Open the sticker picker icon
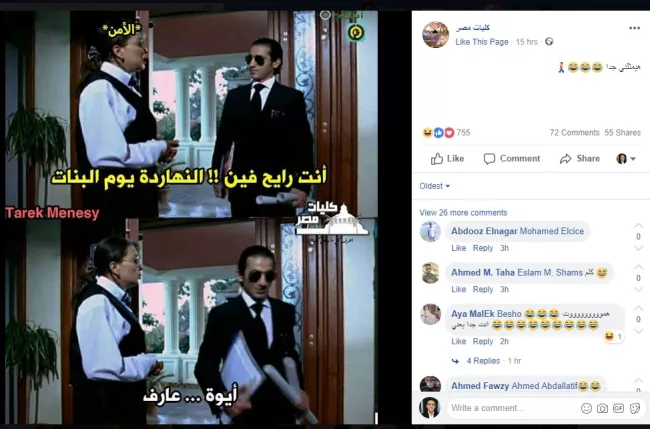Screen dimensions: 650x429 coord(635,408)
